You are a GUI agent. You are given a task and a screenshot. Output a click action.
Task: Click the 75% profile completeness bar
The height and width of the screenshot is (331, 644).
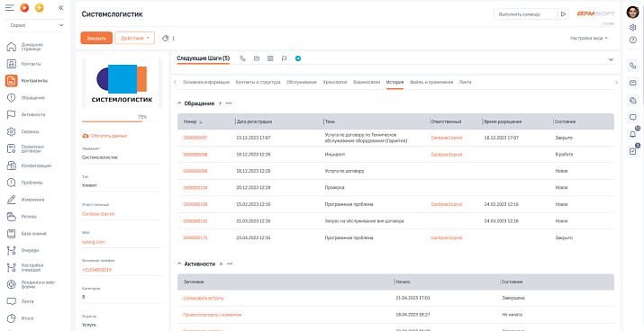pos(122,121)
